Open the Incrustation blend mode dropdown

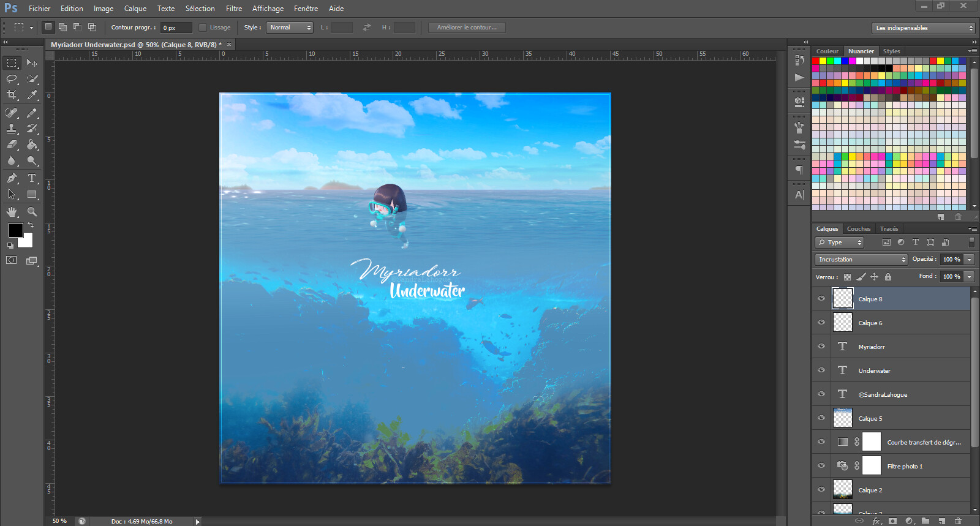(x=861, y=260)
